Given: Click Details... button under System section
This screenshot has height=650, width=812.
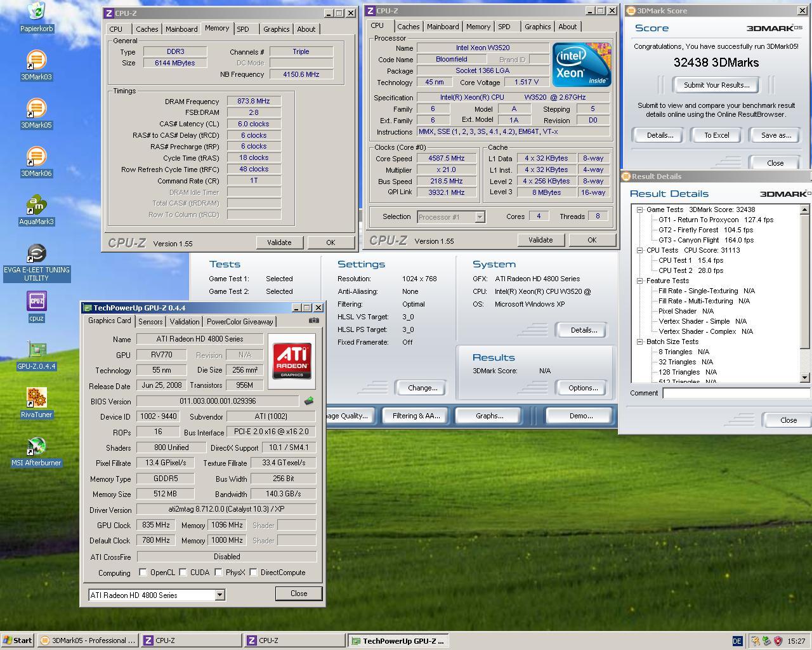Looking at the screenshot, I should point(584,330).
